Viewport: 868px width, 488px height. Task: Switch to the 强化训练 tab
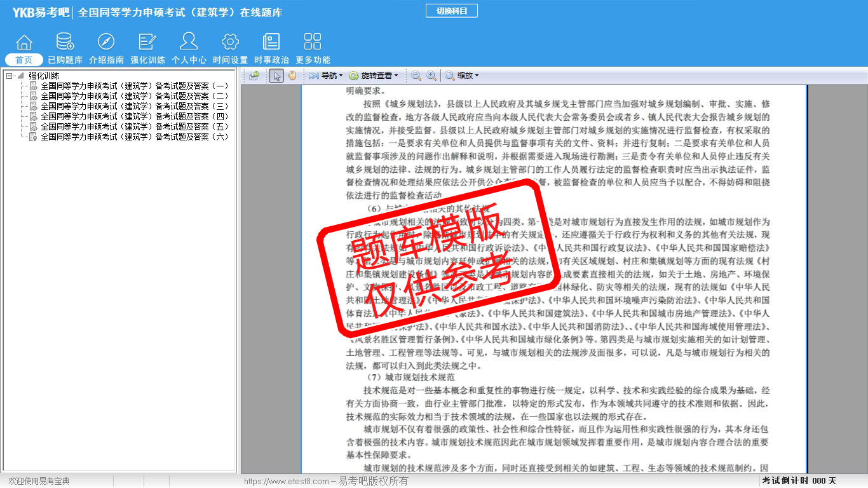click(x=147, y=60)
